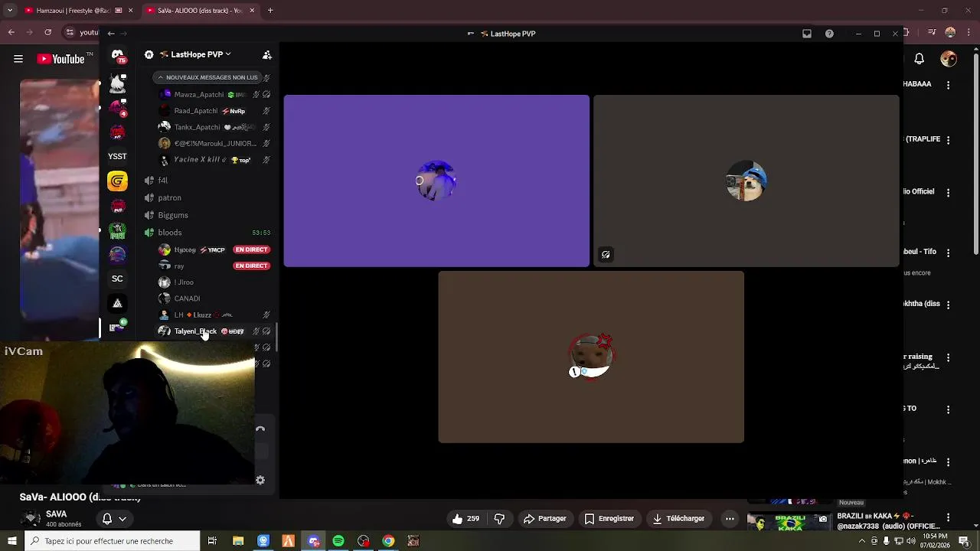Open the YouTube hamburger guide menu
This screenshot has height=551, width=980.
tap(18, 59)
